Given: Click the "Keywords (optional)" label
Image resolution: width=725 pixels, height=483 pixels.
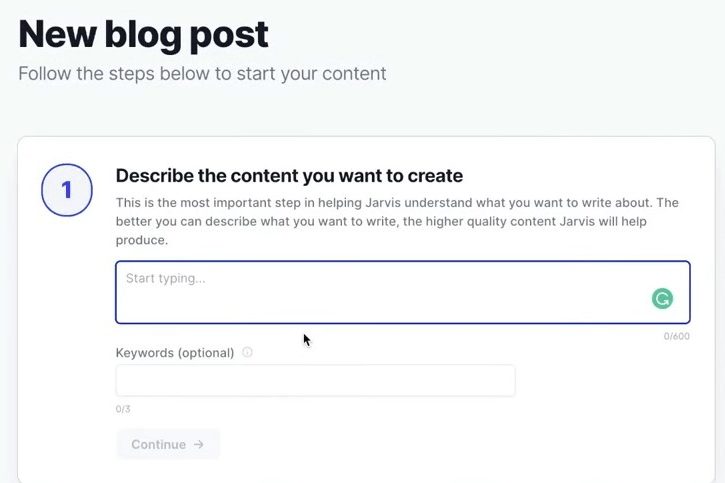Looking at the screenshot, I should point(175,353).
